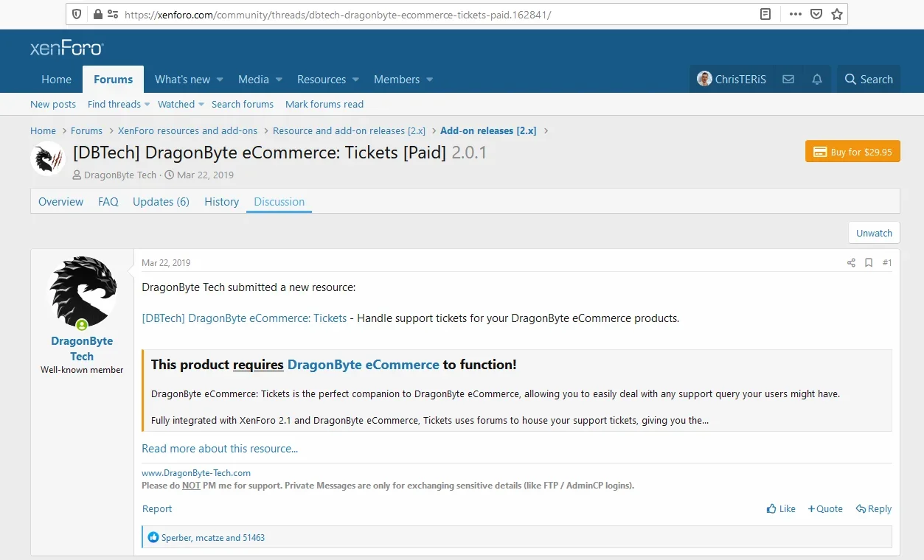Open the Media section

(254, 79)
